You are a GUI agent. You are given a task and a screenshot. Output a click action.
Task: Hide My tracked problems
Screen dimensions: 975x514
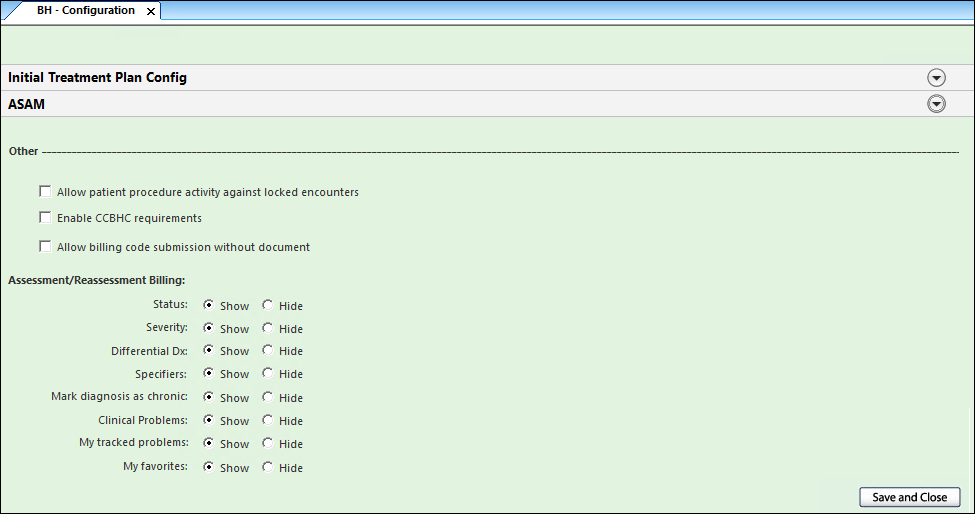tap(268, 443)
